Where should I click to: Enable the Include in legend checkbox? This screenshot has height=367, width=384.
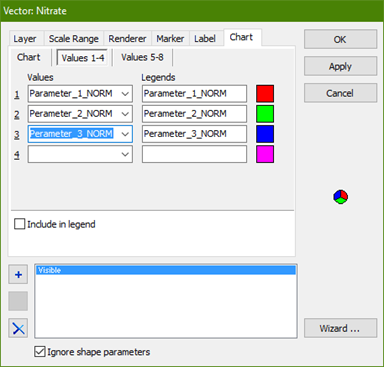click(x=20, y=224)
